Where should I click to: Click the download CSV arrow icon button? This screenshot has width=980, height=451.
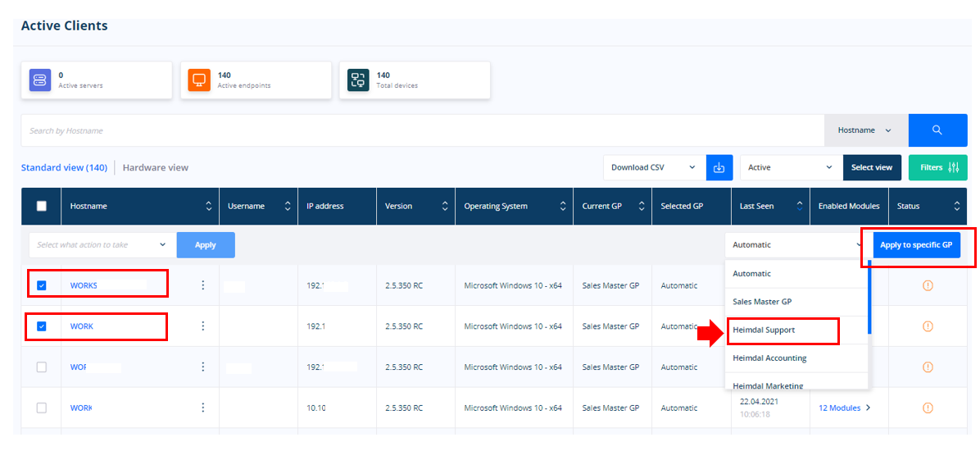pyautogui.click(x=719, y=167)
